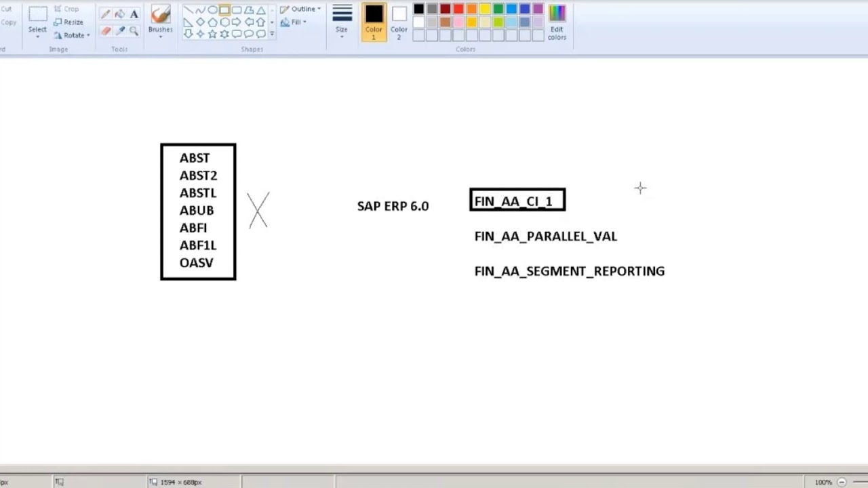Pick the yellow palette color
Viewport: 868px width, 488px height.
[485, 9]
